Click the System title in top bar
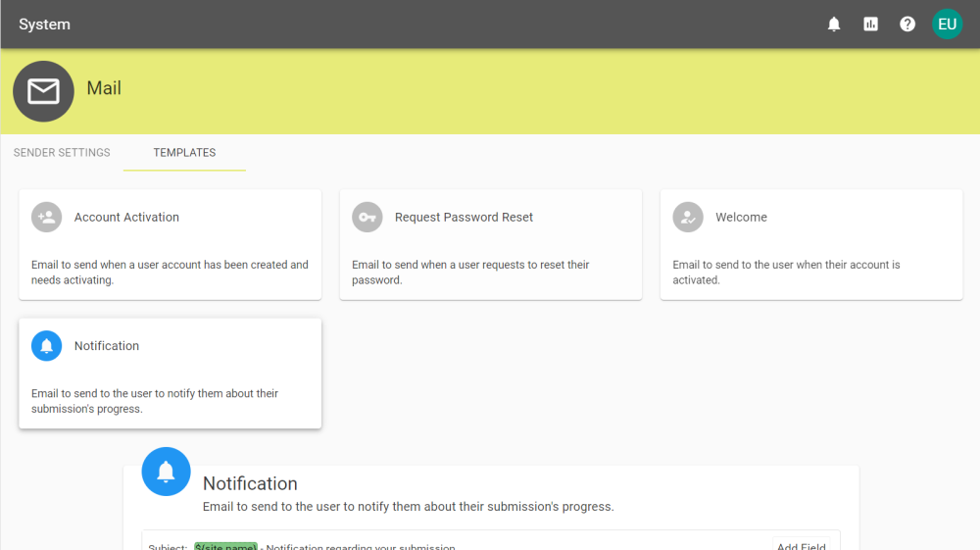The width and height of the screenshot is (980, 550). 44,25
